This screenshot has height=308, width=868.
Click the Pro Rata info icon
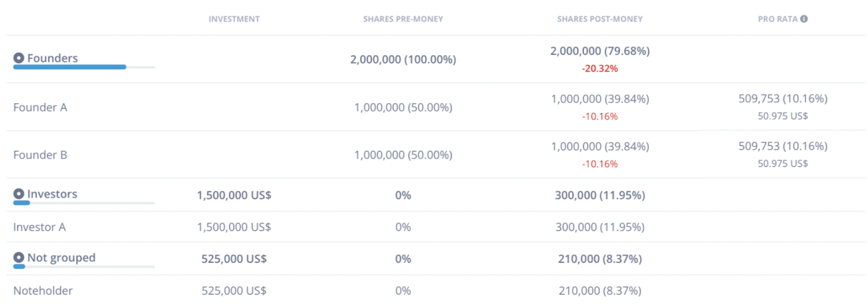(x=804, y=19)
